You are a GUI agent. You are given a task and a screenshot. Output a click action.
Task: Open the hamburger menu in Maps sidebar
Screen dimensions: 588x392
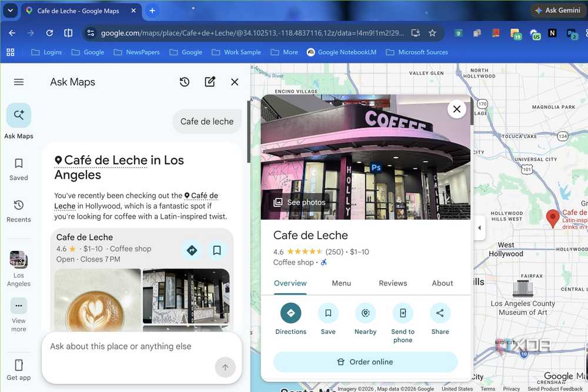click(19, 82)
